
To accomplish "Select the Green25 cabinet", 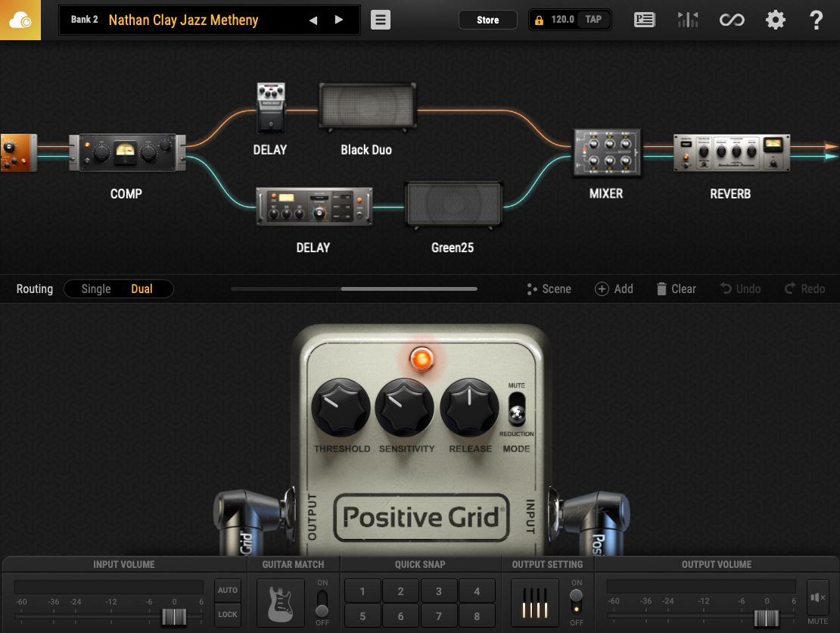I will point(454,204).
